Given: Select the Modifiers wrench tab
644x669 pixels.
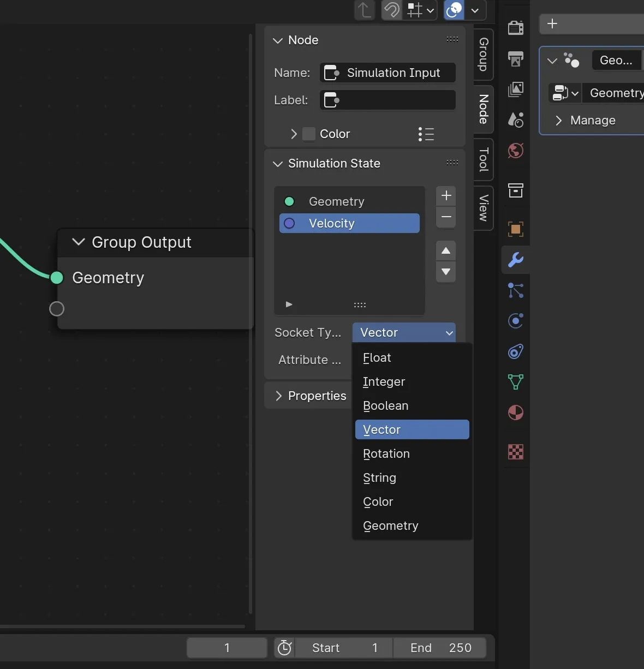Looking at the screenshot, I should [515, 260].
